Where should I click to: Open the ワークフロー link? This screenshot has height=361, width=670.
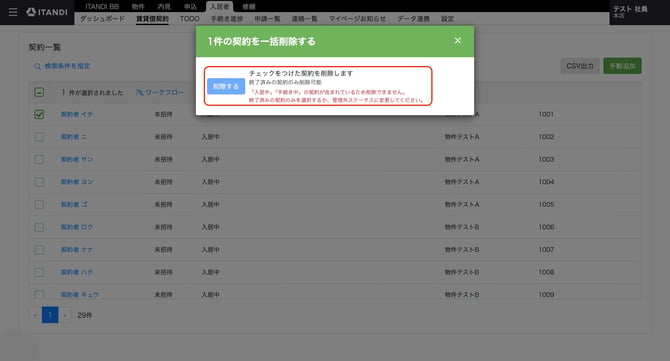(165, 92)
